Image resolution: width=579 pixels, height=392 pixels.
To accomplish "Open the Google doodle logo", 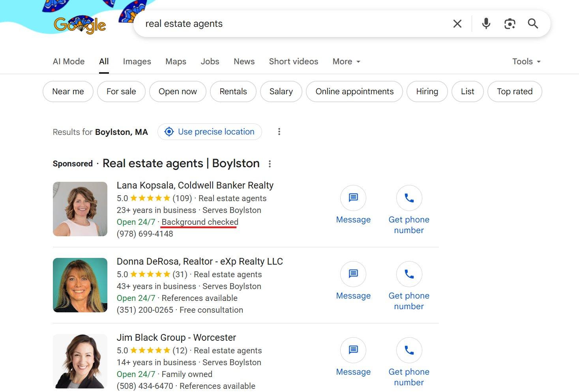I will [80, 25].
